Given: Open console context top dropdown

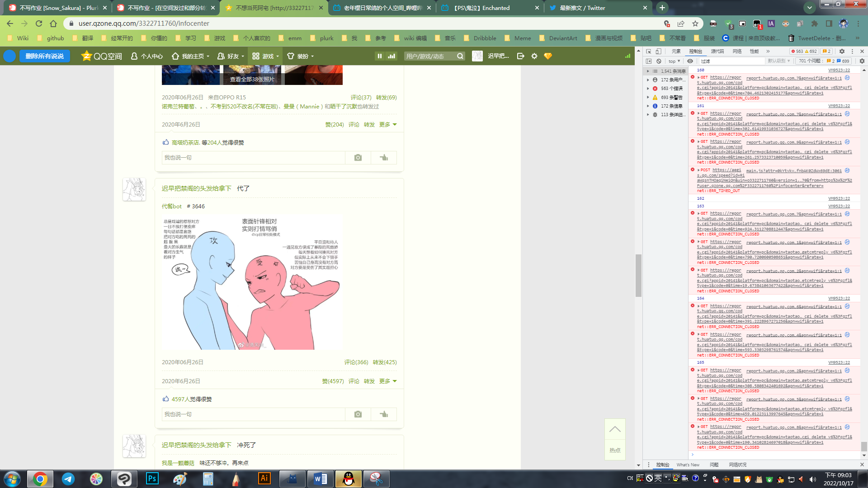Looking at the screenshot, I should pyautogui.click(x=674, y=61).
